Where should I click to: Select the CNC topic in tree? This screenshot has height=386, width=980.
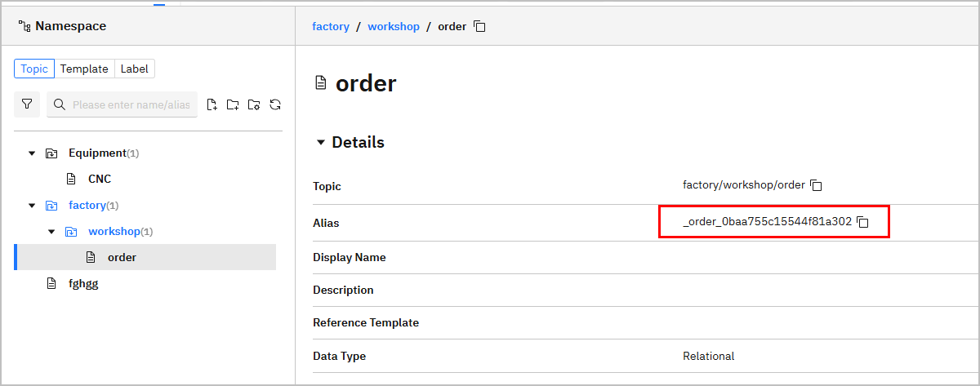[x=99, y=179]
